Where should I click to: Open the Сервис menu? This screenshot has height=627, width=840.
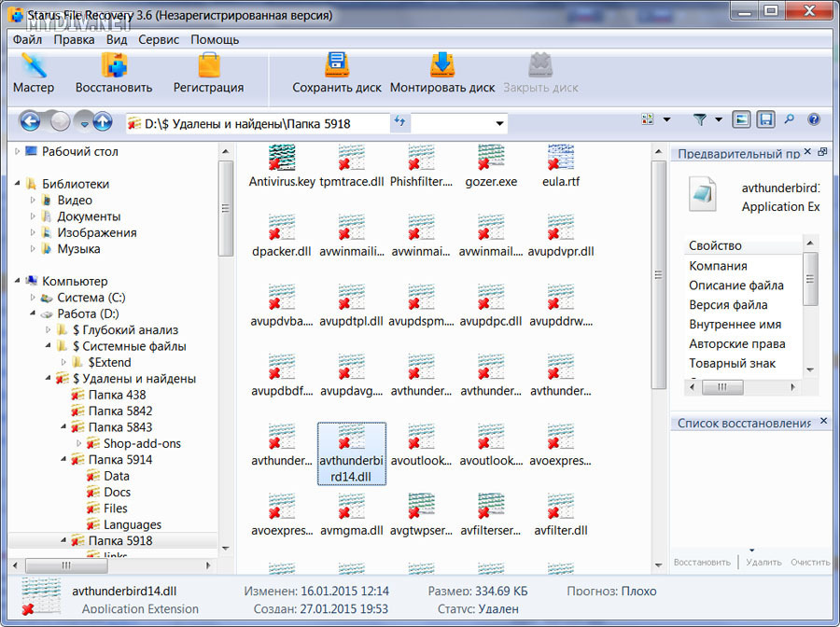pos(159,40)
